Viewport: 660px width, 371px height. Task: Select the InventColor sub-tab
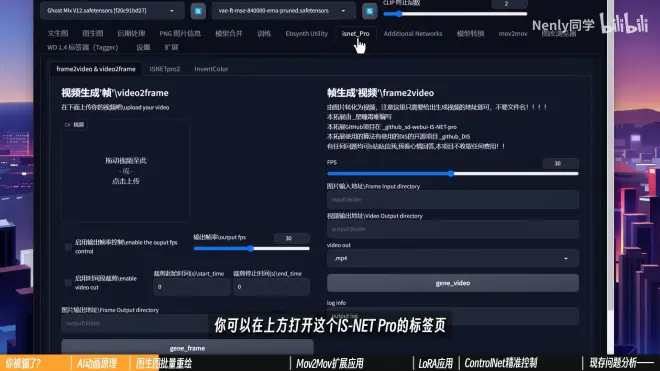(211, 69)
